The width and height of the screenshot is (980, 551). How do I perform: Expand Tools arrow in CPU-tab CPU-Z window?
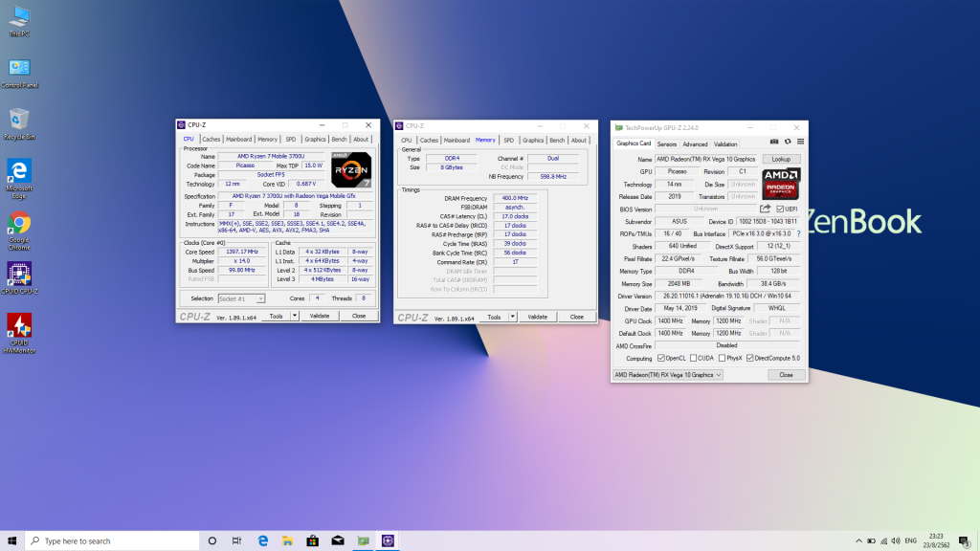295,316
